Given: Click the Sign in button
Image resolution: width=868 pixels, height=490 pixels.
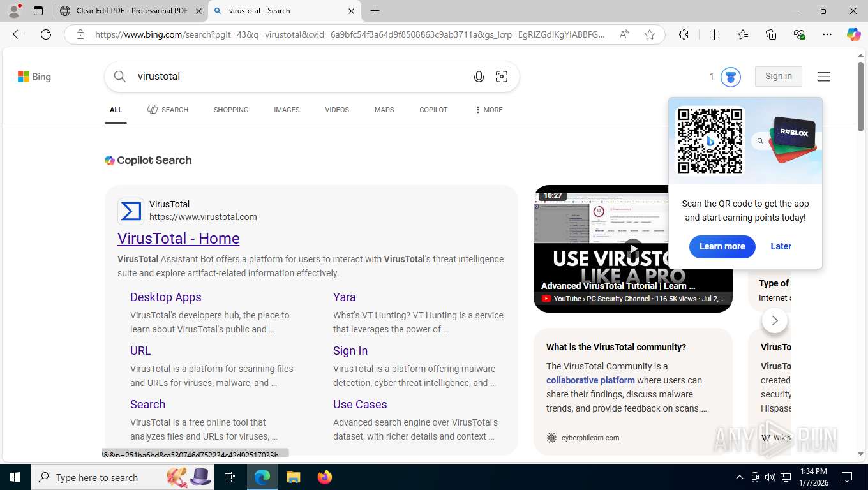Looking at the screenshot, I should click(779, 77).
